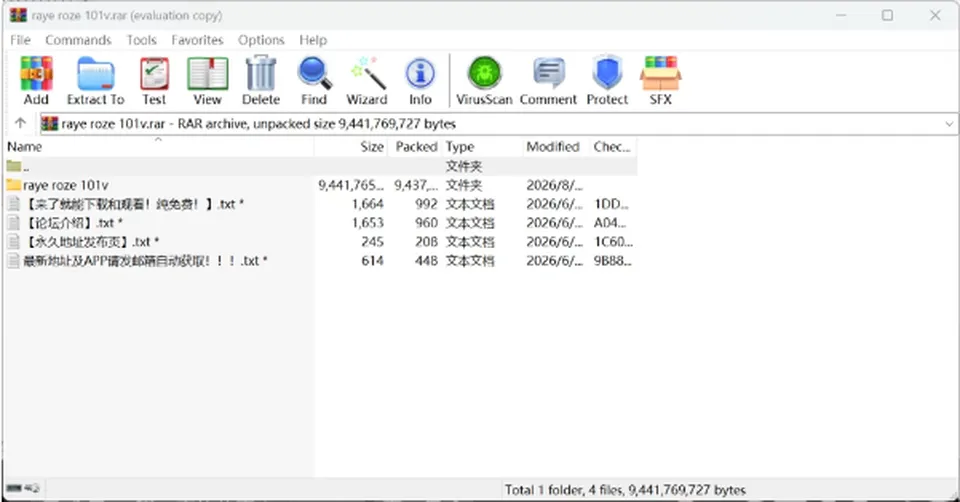
Task: Maximize the WinRAR window
Action: [x=887, y=15]
